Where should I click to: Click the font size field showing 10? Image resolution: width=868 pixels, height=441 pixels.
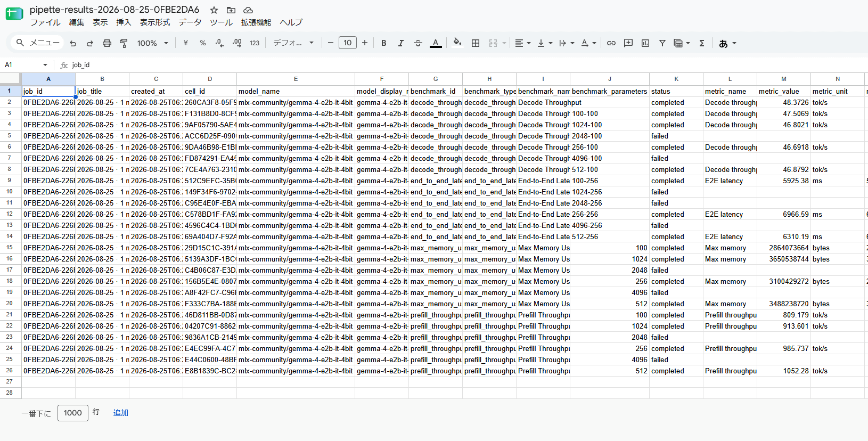348,43
